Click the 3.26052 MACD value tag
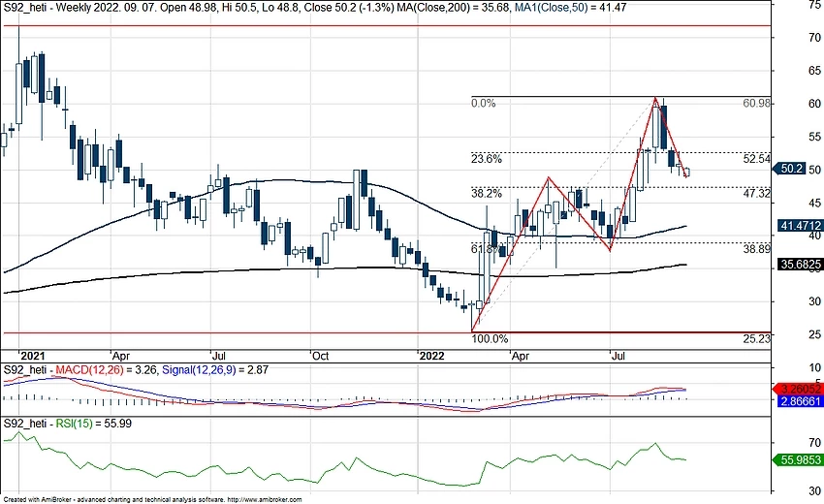Image resolution: width=824 pixels, height=504 pixels. pyautogui.click(x=800, y=387)
